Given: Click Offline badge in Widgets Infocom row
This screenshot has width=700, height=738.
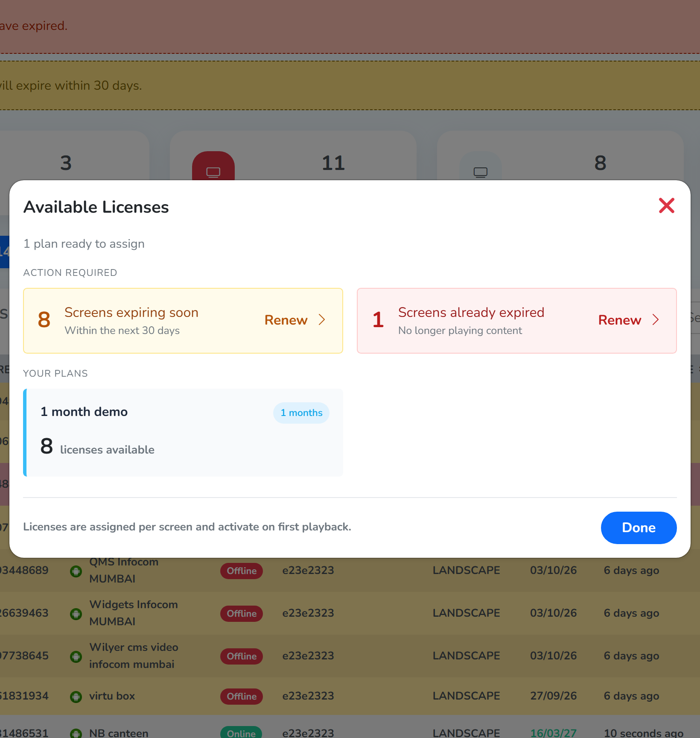Looking at the screenshot, I should click(242, 614).
